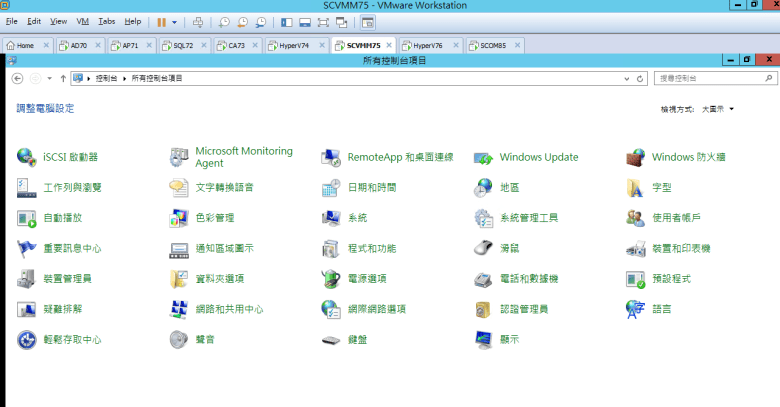The height and width of the screenshot is (407, 780).
Task: Open 系統管理工具
Action: 528,218
